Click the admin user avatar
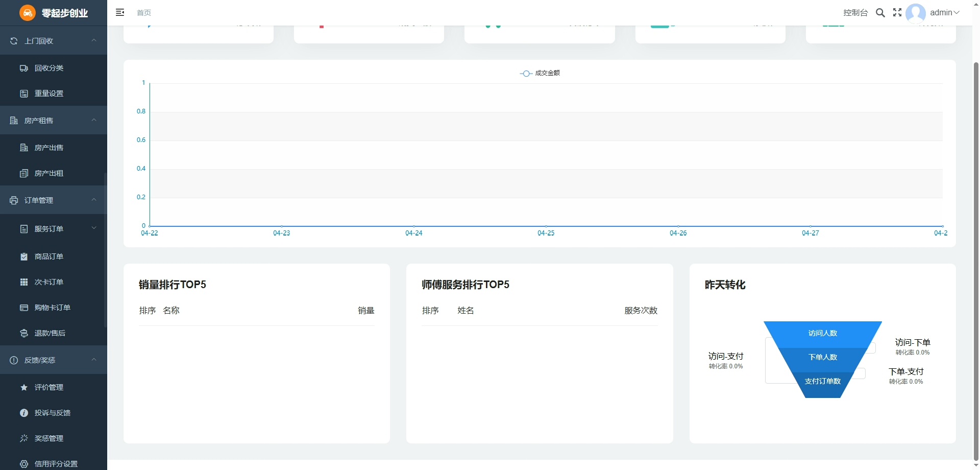 coord(915,13)
